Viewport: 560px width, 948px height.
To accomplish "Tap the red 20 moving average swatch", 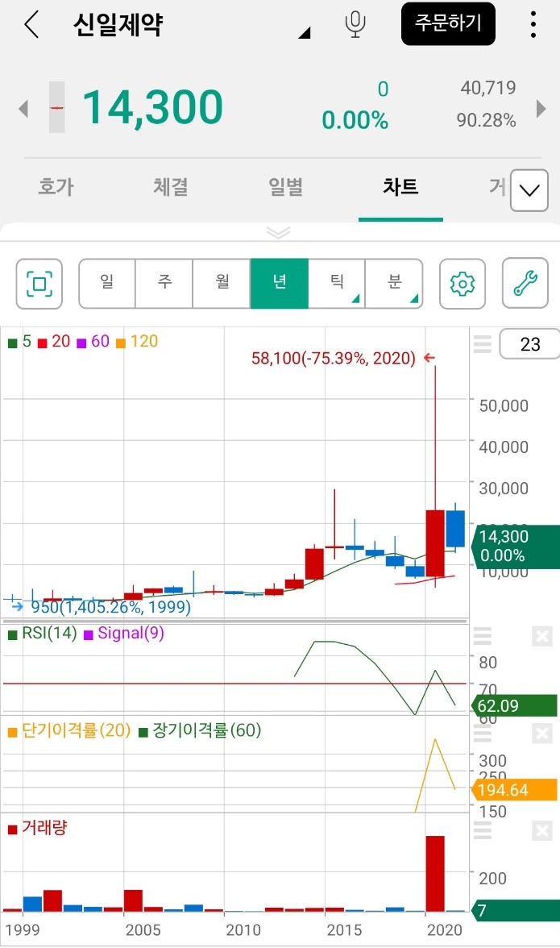I will [x=42, y=343].
